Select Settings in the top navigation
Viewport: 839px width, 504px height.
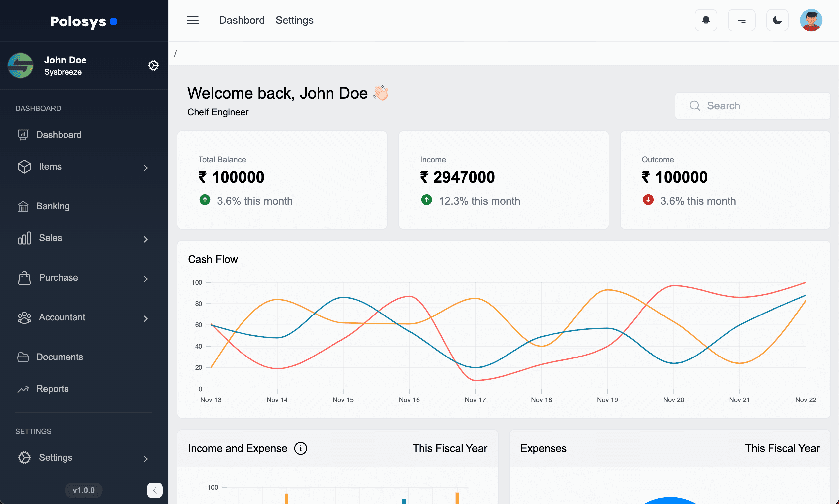coord(294,21)
